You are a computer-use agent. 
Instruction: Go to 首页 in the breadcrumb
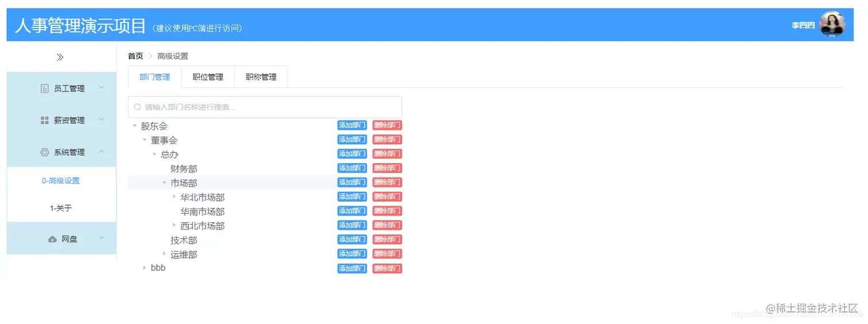(x=135, y=56)
